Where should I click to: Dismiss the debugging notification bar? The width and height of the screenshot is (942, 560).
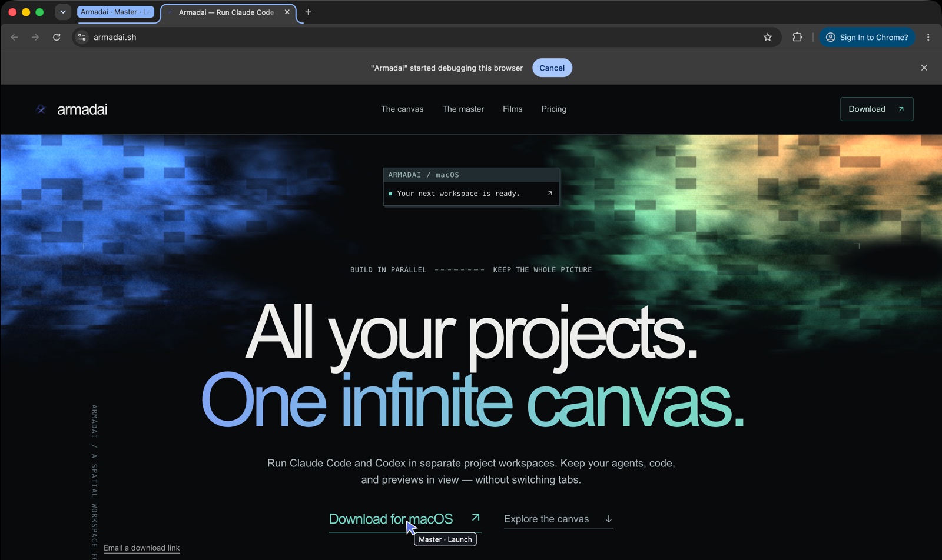[924, 68]
